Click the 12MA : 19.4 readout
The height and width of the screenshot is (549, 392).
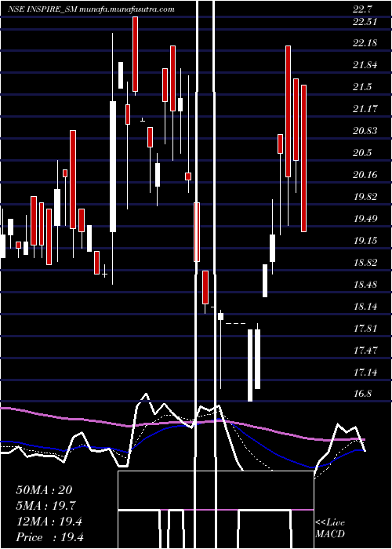(49, 522)
